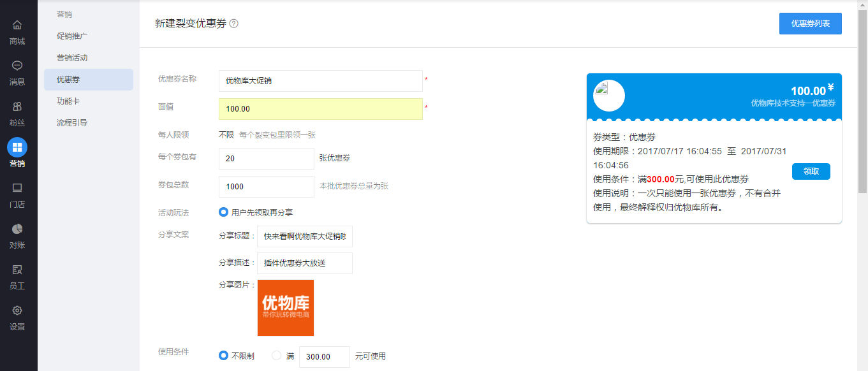Image resolution: width=868 pixels, height=371 pixels.
Task: Click the 优物库 share image thumbnail
Action: pyautogui.click(x=285, y=308)
